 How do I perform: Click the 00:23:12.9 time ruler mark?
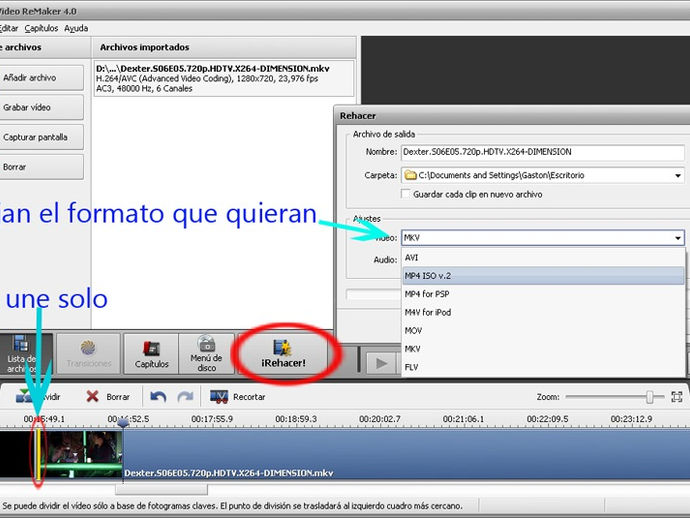pyautogui.click(x=631, y=419)
